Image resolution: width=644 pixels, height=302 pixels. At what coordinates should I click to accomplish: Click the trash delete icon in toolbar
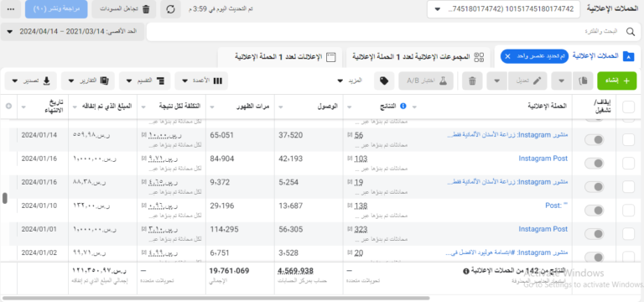click(x=472, y=81)
